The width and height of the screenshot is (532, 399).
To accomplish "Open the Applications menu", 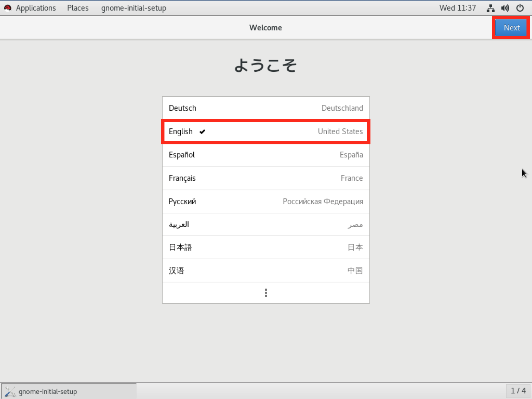I will coord(36,8).
